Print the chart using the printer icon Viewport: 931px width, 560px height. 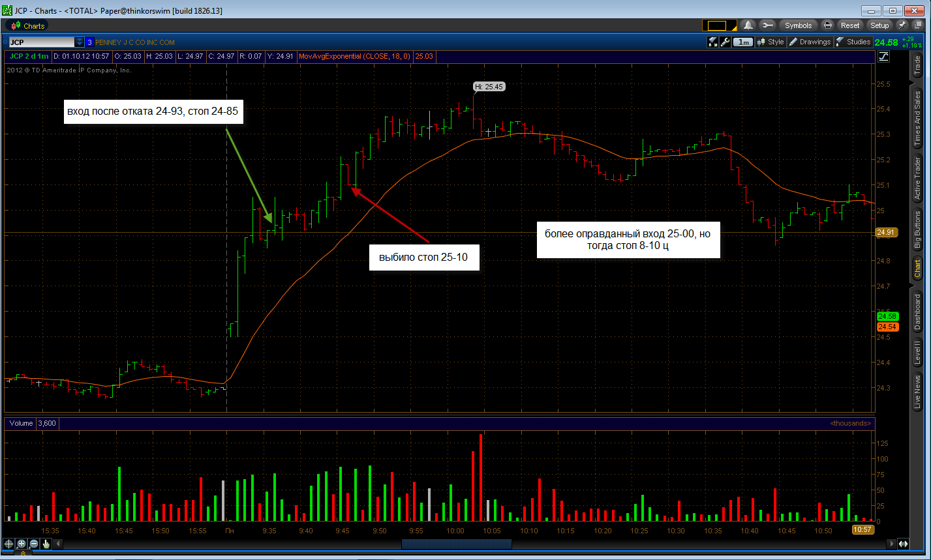click(x=828, y=25)
